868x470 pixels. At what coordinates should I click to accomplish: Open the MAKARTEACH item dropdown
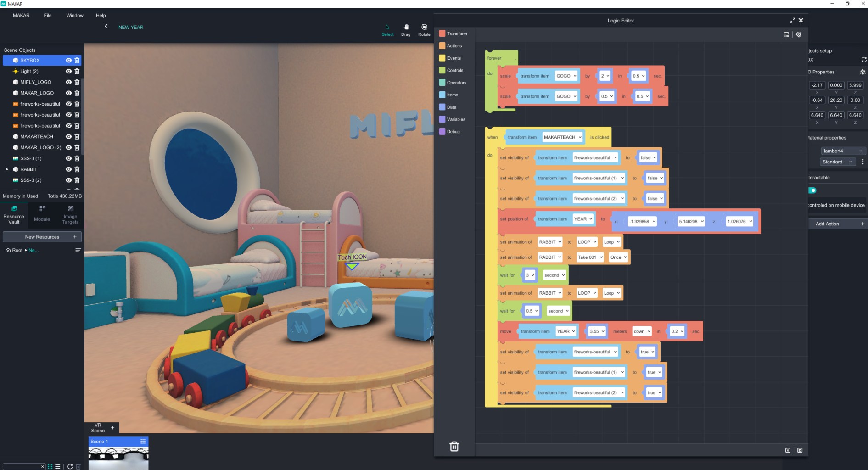coord(562,137)
